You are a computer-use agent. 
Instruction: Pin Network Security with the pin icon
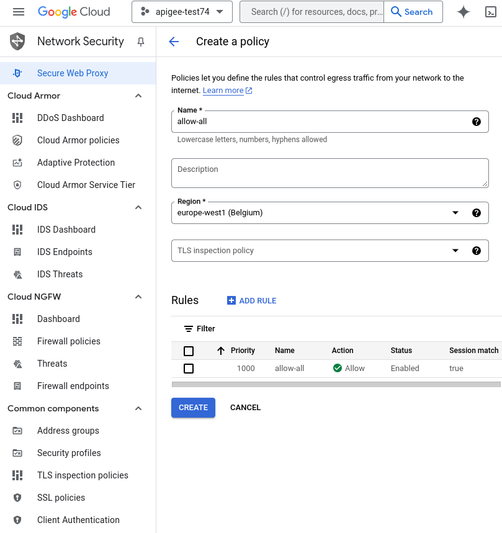pyautogui.click(x=140, y=41)
